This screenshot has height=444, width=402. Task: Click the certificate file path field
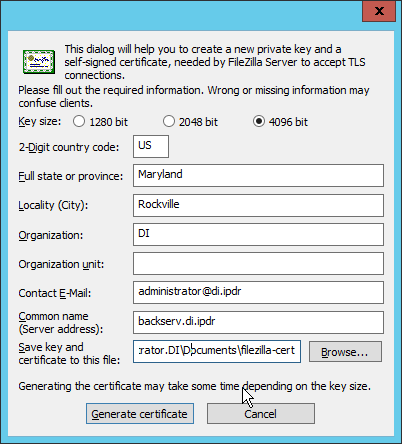pos(217,351)
